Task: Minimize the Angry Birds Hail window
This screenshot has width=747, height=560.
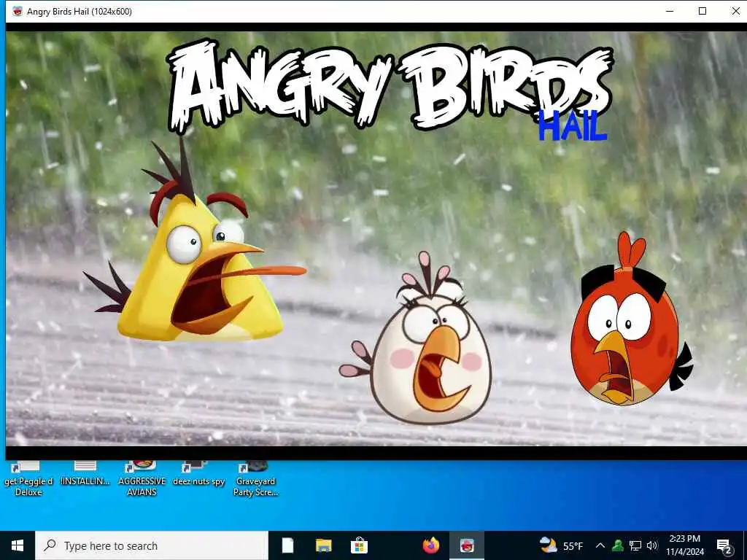Action: [x=670, y=11]
